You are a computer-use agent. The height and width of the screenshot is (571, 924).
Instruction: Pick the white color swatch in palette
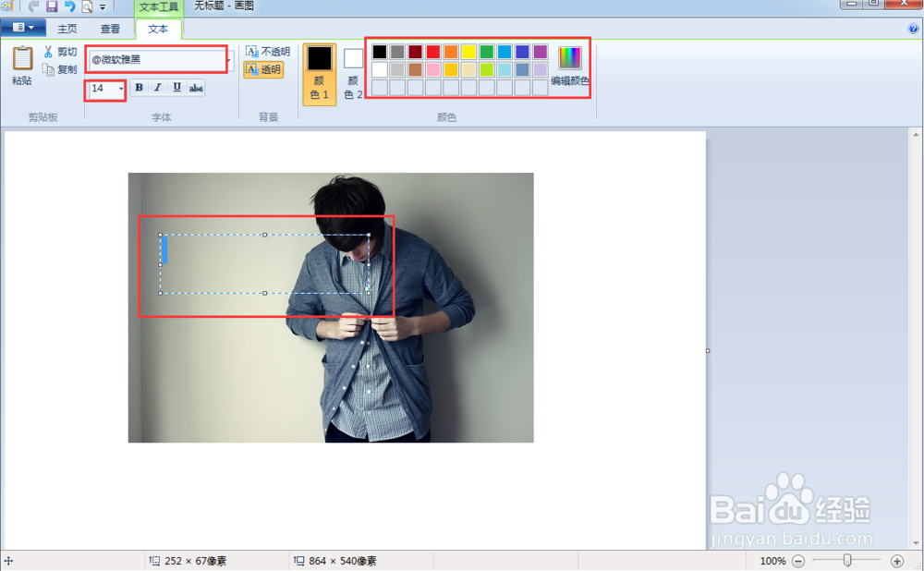click(x=380, y=69)
